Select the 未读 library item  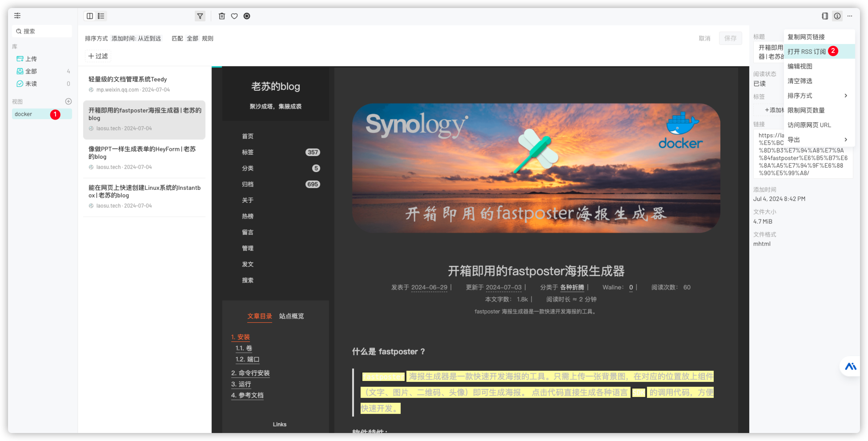42,84
